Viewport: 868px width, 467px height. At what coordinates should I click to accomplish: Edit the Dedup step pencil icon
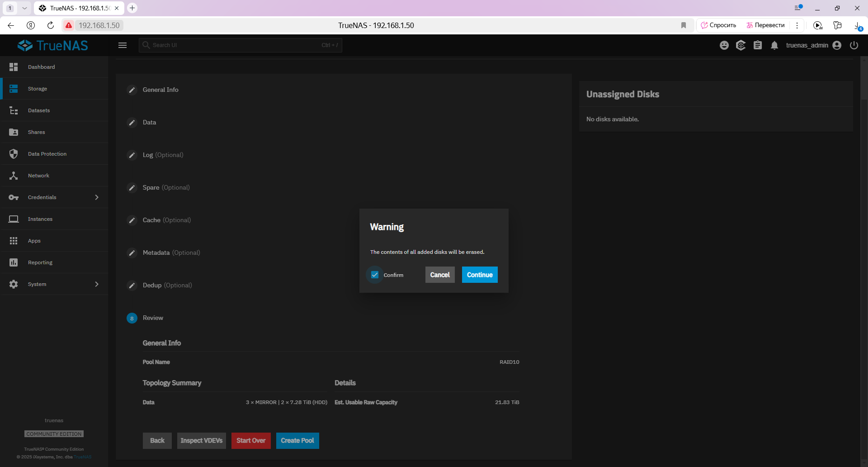click(x=132, y=286)
